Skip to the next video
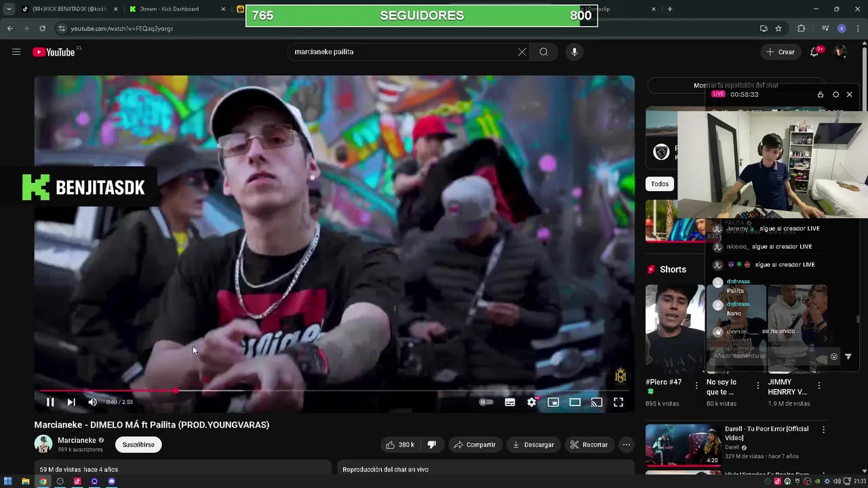Screen dimensions: 868x488 point(71,402)
